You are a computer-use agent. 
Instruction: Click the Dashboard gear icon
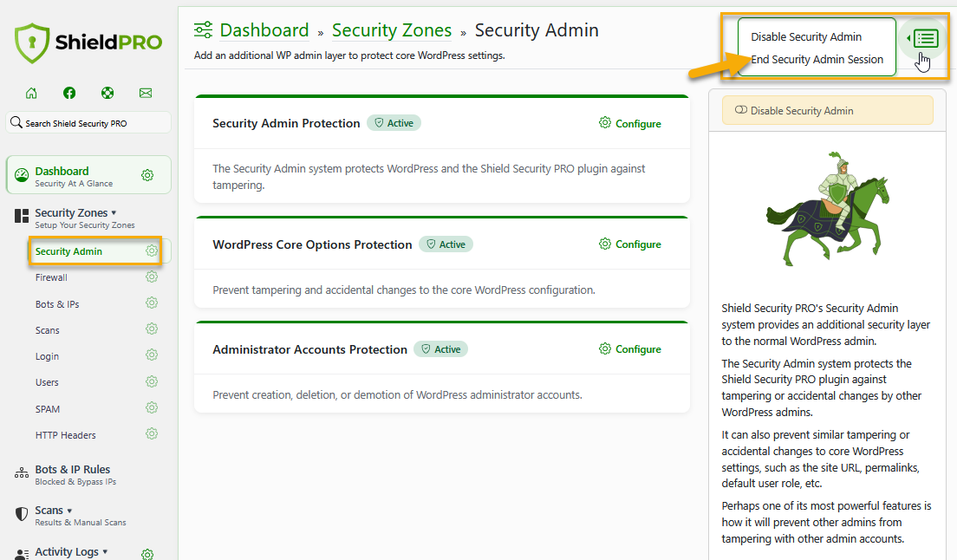[147, 175]
